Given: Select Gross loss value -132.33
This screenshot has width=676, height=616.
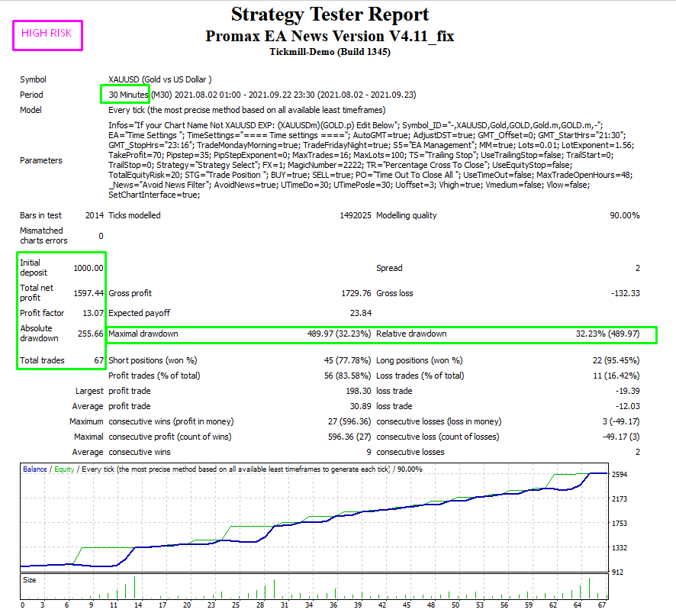Looking at the screenshot, I should (625, 293).
